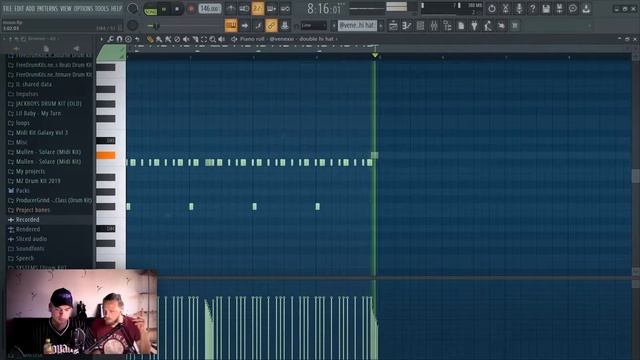Select the Select marquee tool
The width and height of the screenshot is (640, 360).
pyautogui.click(x=204, y=39)
